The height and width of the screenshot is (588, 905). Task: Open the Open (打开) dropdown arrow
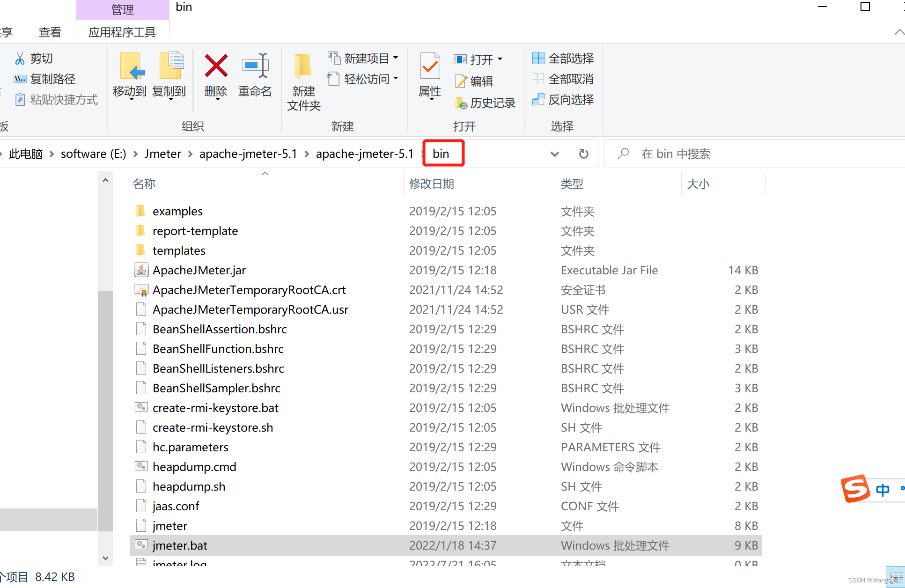pyautogui.click(x=500, y=59)
